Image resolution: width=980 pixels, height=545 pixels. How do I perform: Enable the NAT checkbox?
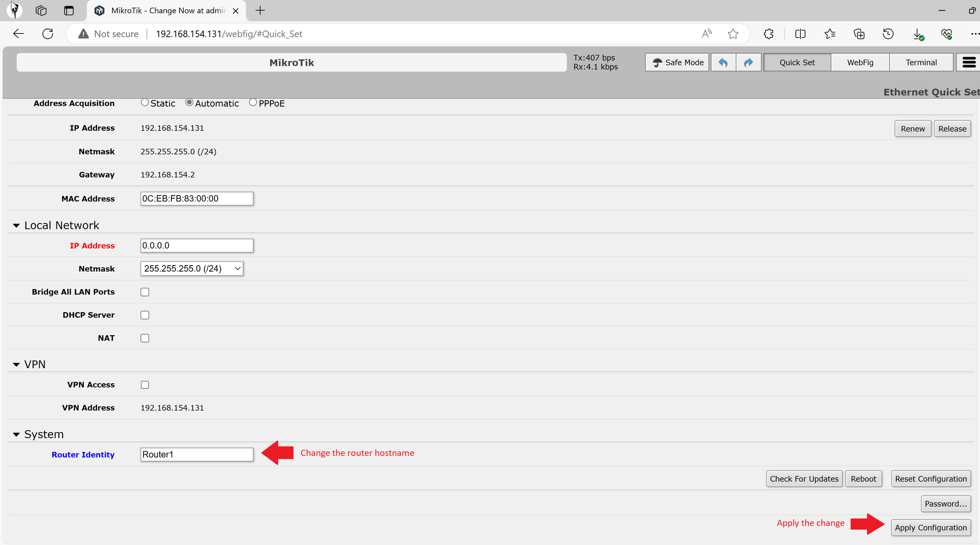pos(145,338)
